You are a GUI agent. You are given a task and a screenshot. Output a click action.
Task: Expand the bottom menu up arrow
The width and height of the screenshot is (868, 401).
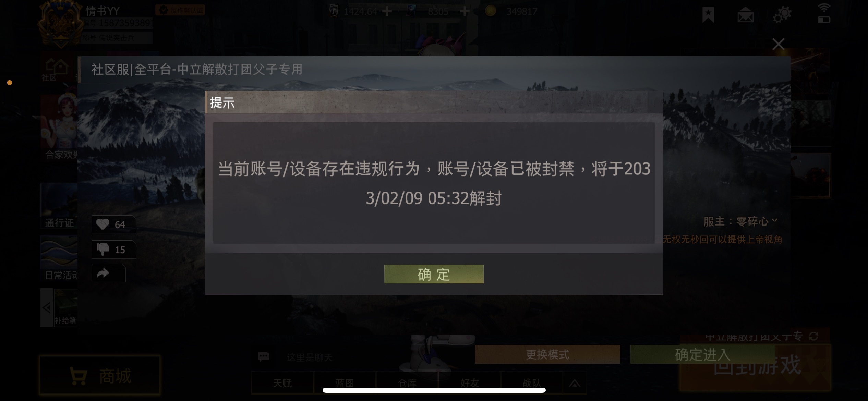(x=575, y=383)
